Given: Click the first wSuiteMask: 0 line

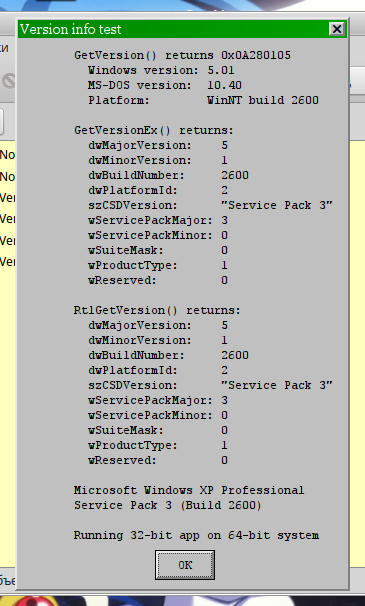Looking at the screenshot, I should tap(158, 250).
